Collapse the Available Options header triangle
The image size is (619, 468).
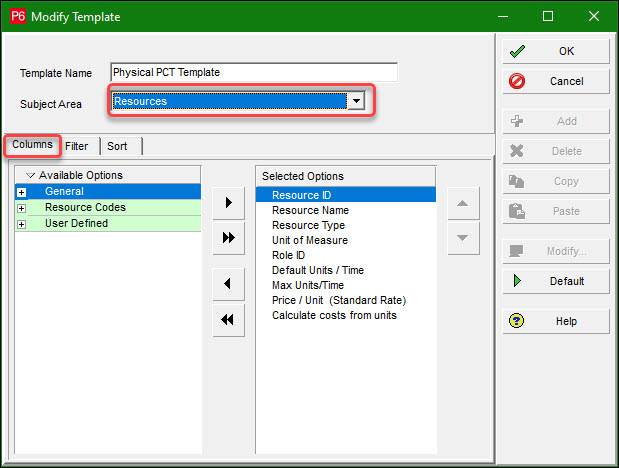(30, 175)
